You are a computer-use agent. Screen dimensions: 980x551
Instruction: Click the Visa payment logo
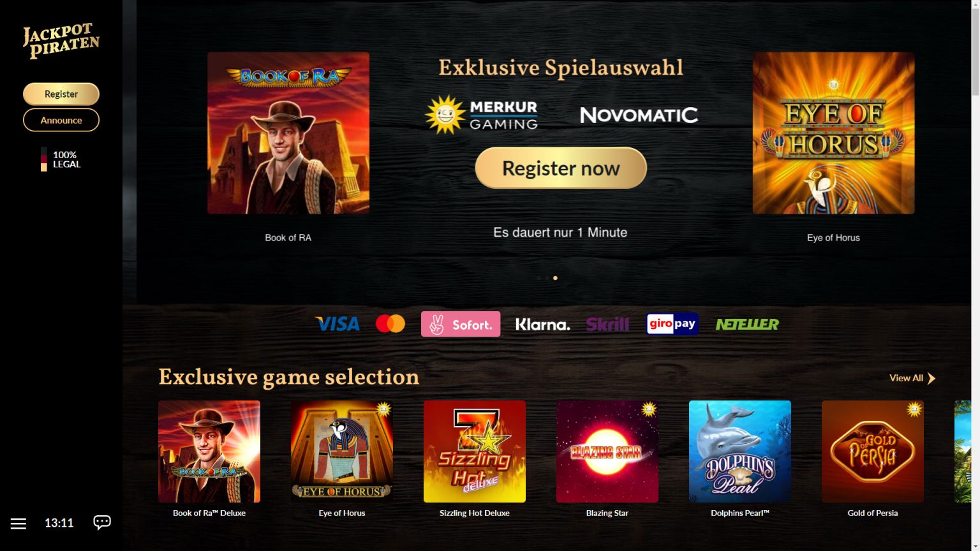pos(338,324)
